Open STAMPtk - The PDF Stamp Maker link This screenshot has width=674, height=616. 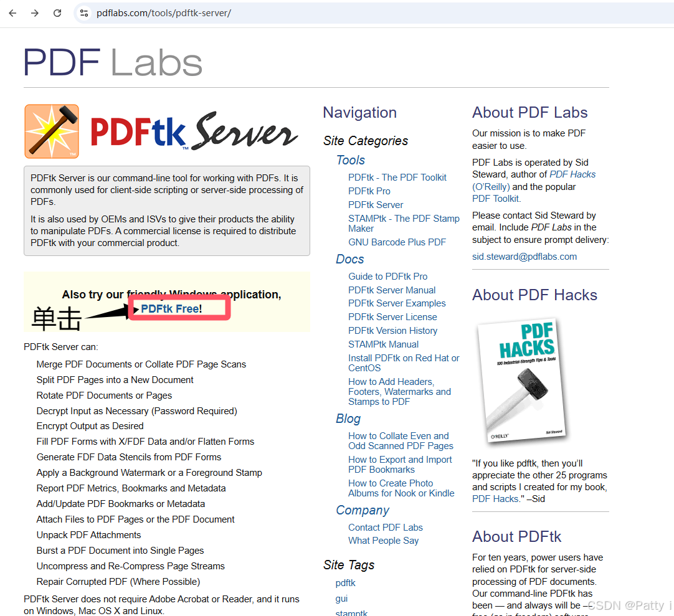pos(404,224)
